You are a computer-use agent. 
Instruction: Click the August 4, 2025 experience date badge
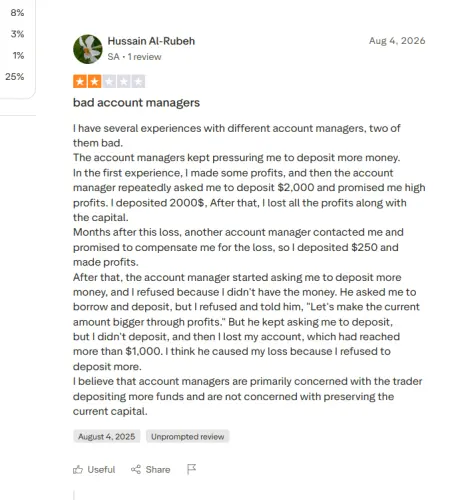click(107, 437)
